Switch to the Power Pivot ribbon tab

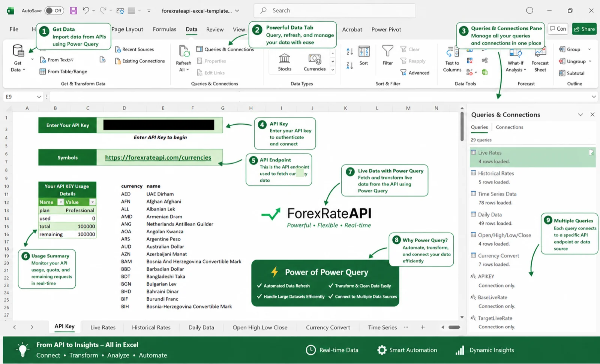click(386, 29)
